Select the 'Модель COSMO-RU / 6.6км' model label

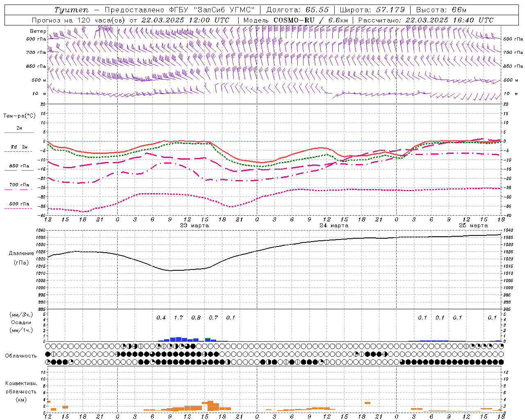pos(295,20)
